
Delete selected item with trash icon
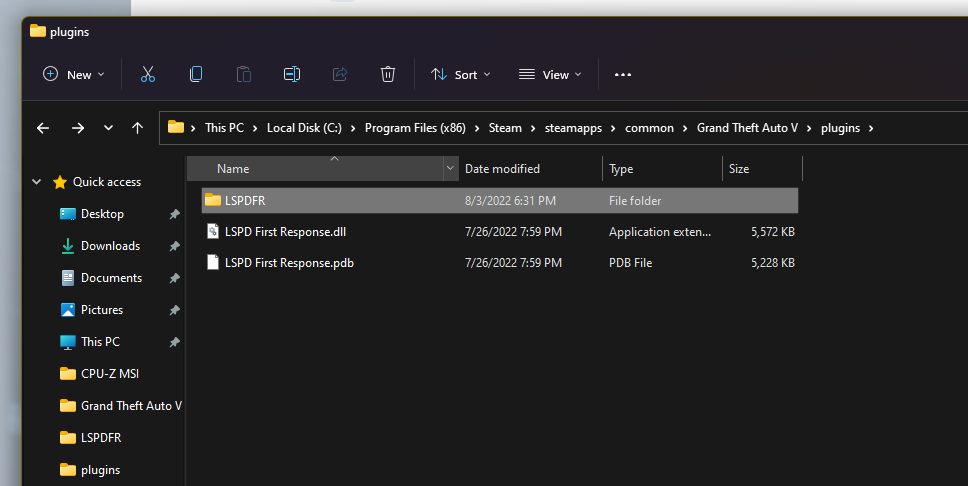(388, 75)
